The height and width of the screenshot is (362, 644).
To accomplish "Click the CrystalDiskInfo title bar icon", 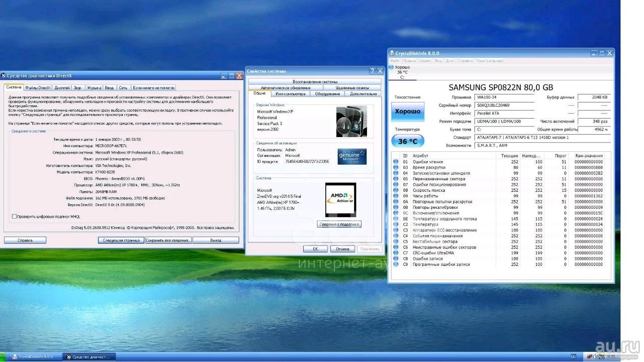I will point(391,53).
